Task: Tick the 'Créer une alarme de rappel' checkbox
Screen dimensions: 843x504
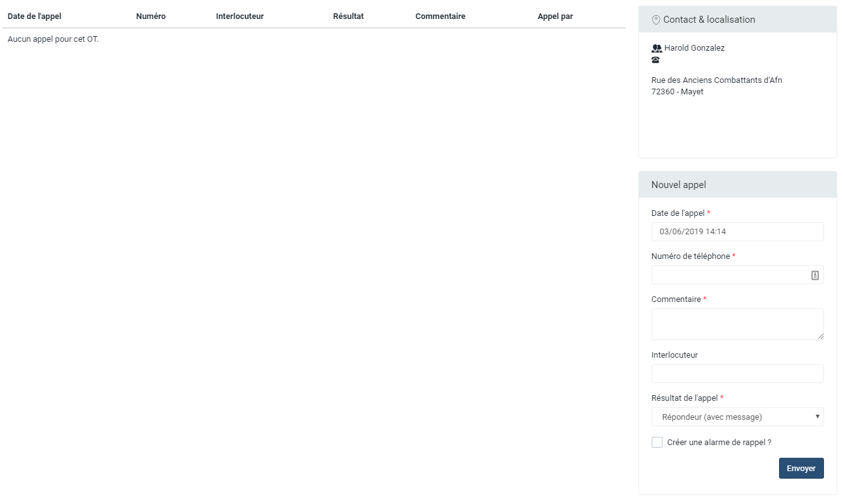Action: (657, 443)
